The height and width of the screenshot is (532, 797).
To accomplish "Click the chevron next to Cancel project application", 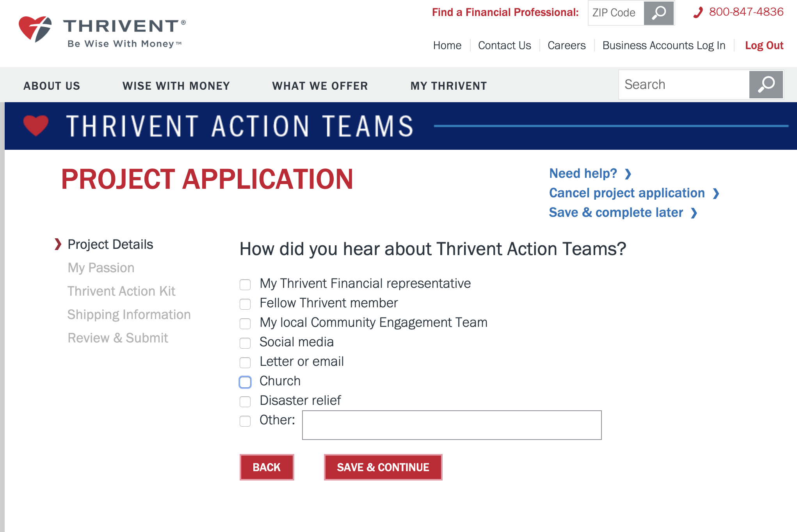I will pyautogui.click(x=717, y=193).
